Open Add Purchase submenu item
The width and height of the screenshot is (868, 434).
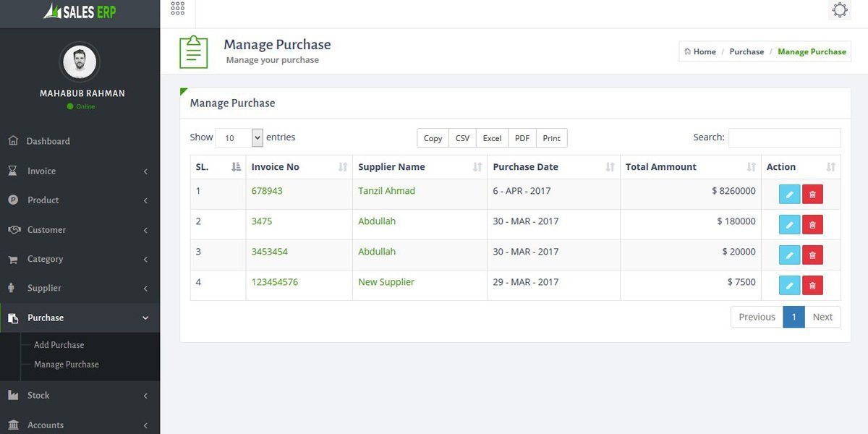point(59,345)
